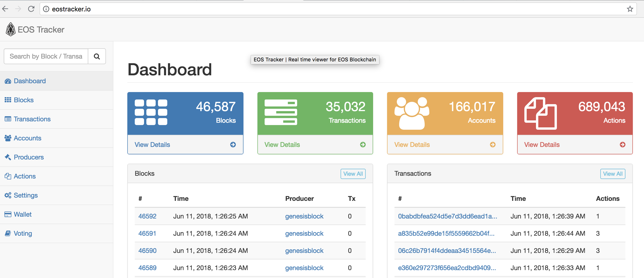
Task: Select Accounts in the sidebar menu
Action: coord(27,138)
